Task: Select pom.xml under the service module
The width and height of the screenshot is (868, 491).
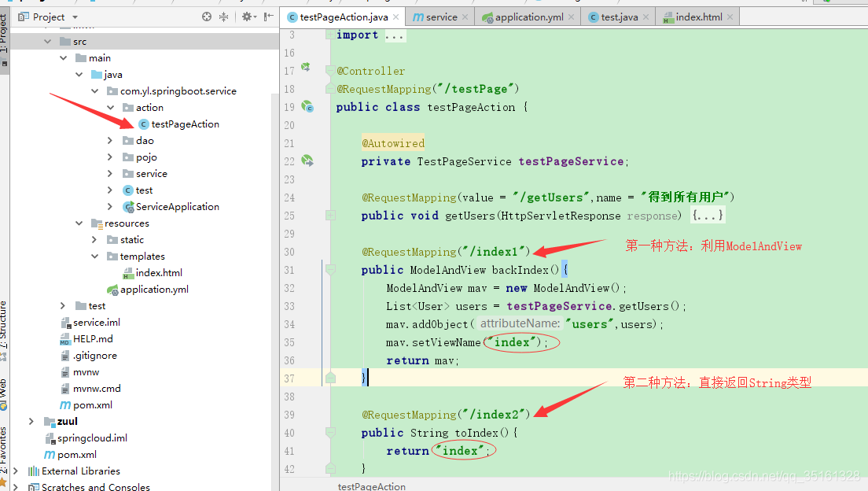Action: (92, 405)
